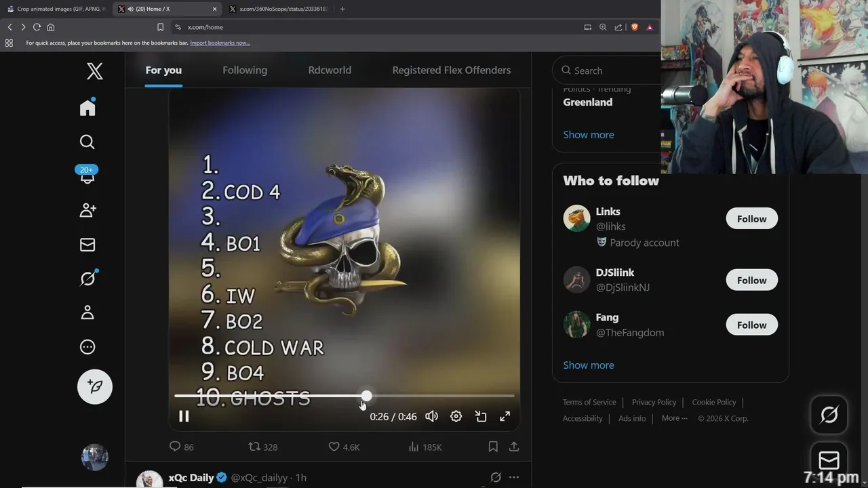Open account avatar at sidebar bottom
The height and width of the screenshot is (488, 868).
point(95,457)
